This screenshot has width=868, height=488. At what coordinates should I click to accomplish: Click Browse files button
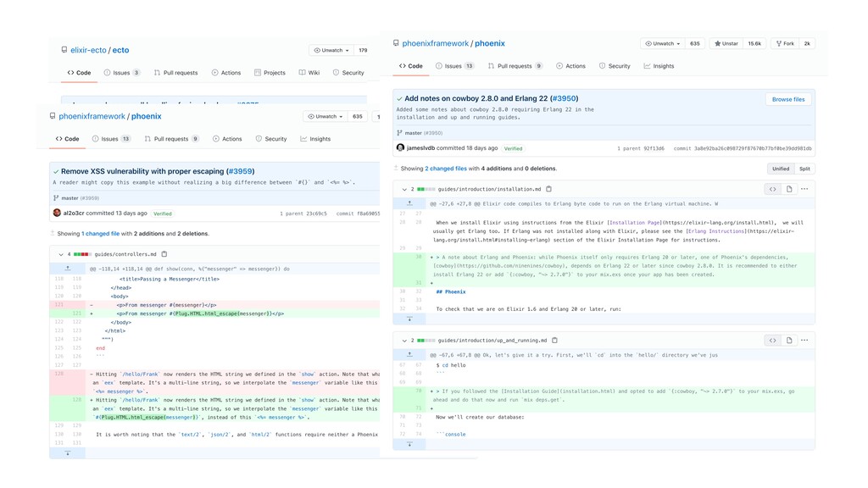[788, 100]
